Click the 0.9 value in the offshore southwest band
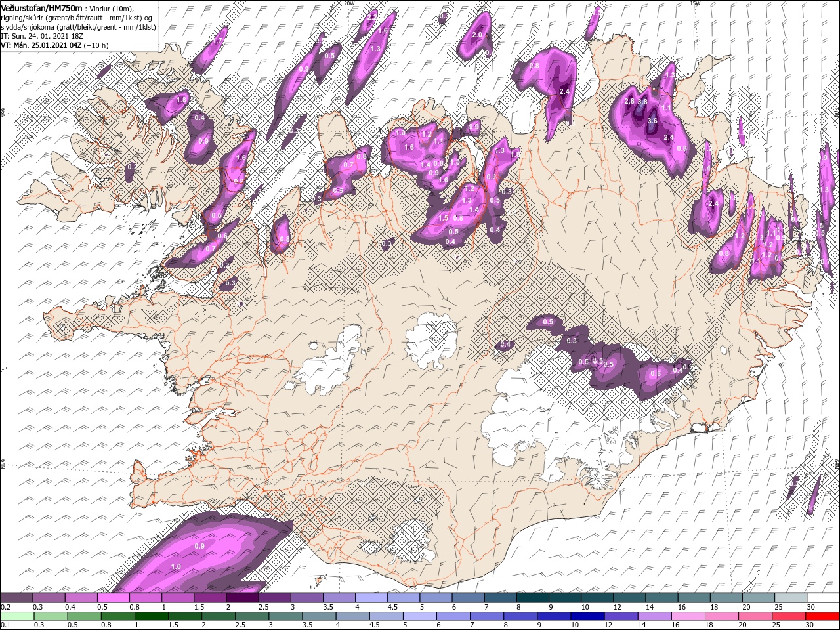The width and height of the screenshot is (840, 630). [x=200, y=546]
